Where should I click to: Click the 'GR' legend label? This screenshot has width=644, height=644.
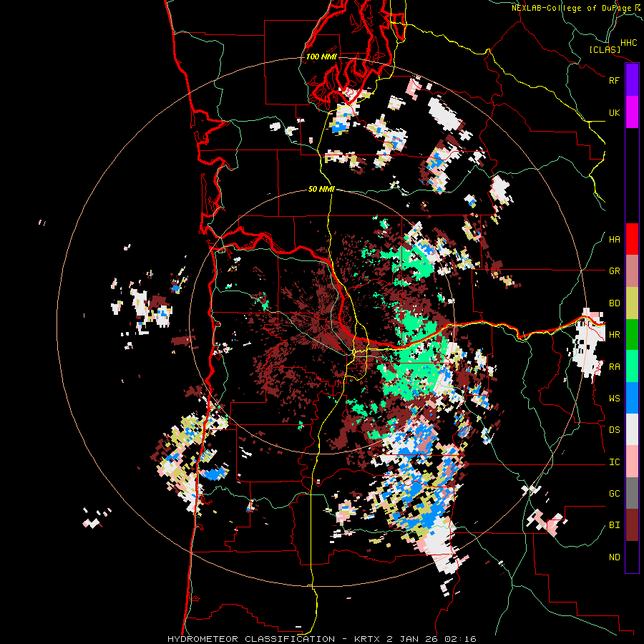(x=614, y=271)
